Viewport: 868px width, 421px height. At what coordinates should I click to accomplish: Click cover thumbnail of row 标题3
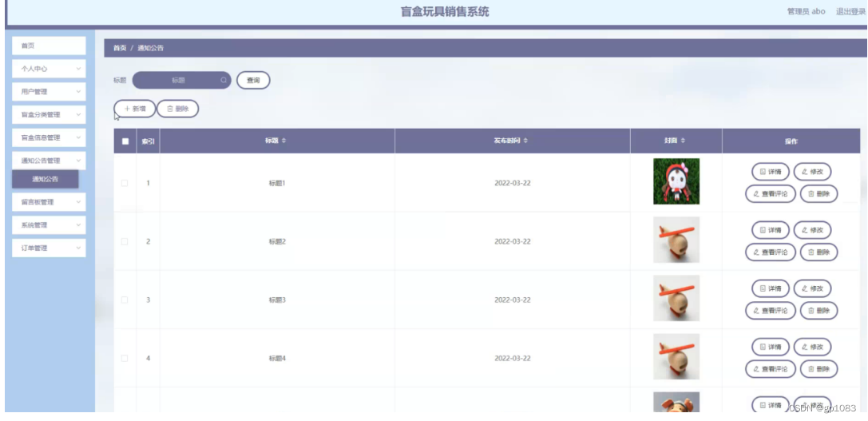pyautogui.click(x=676, y=298)
